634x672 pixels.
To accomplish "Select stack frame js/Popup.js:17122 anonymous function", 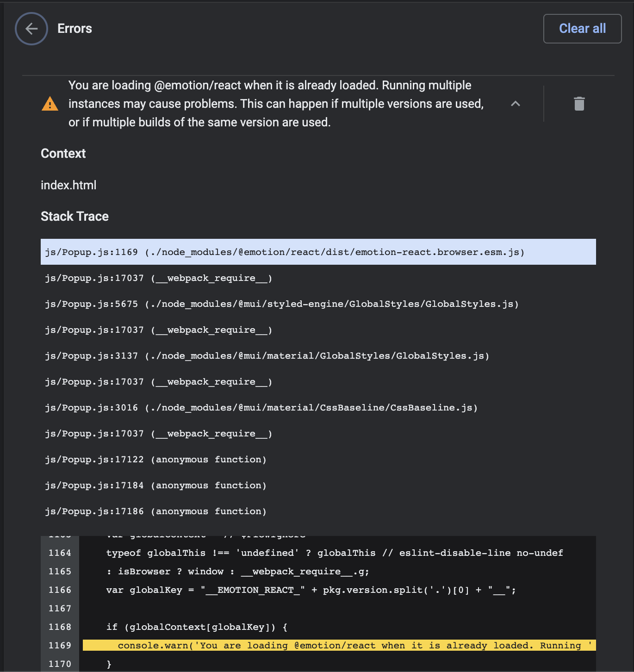I will tap(318, 459).
